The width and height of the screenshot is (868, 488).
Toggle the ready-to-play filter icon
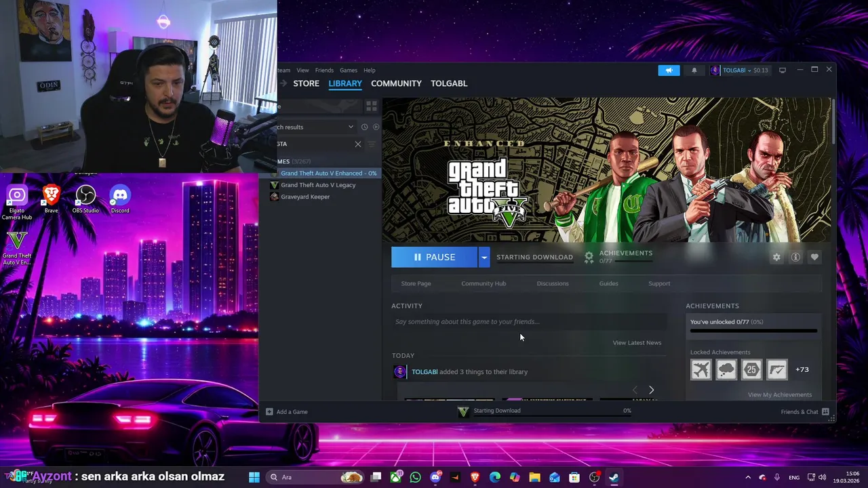click(x=376, y=127)
